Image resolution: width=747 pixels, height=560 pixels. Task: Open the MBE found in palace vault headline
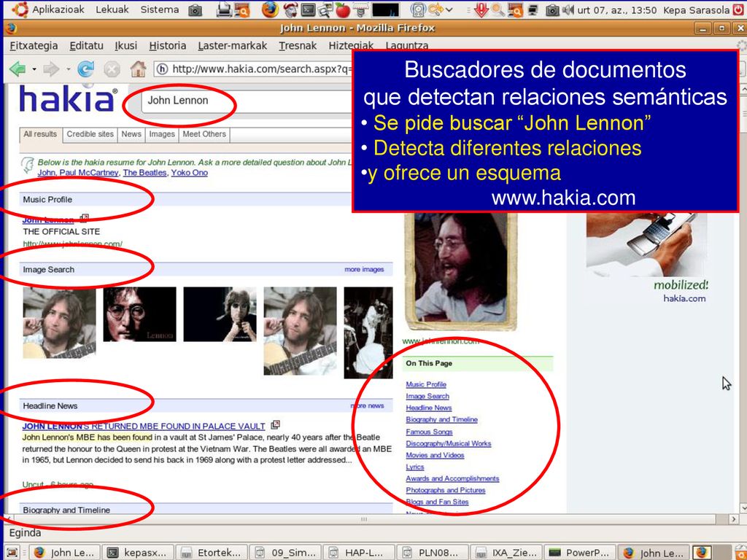tap(144, 426)
